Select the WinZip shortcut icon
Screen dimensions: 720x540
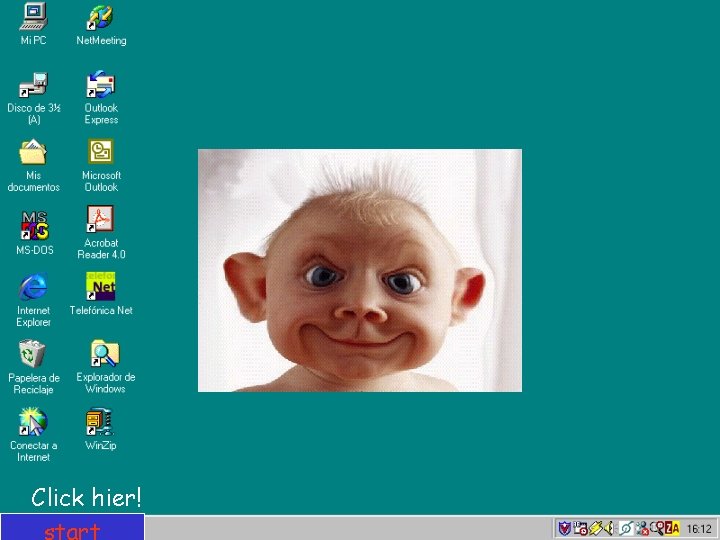[x=100, y=422]
